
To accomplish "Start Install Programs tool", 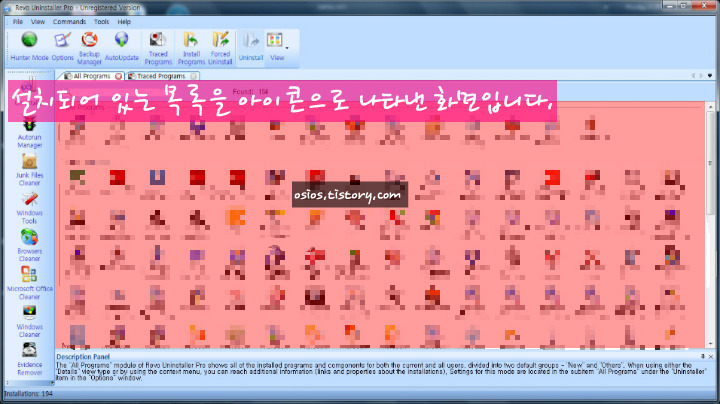I will (x=191, y=48).
